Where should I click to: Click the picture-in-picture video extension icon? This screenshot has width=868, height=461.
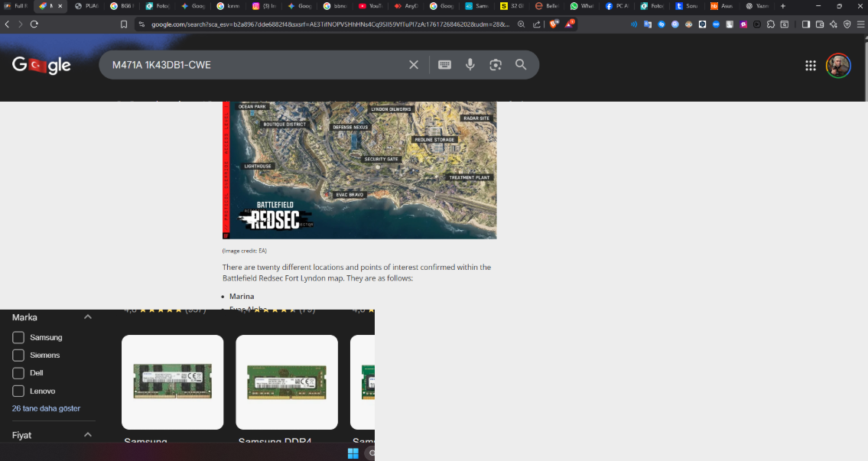click(x=757, y=24)
